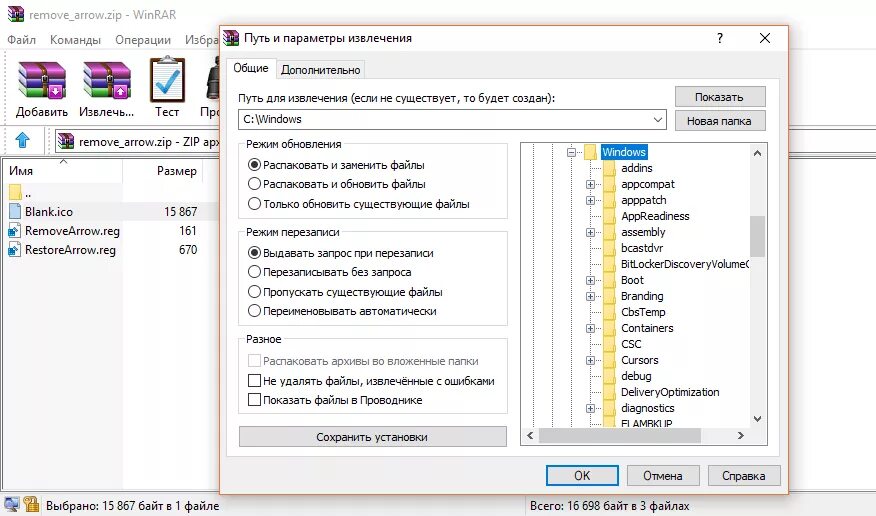The image size is (876, 516).
Task: Expand the Branding folder node
Action: 590,297
